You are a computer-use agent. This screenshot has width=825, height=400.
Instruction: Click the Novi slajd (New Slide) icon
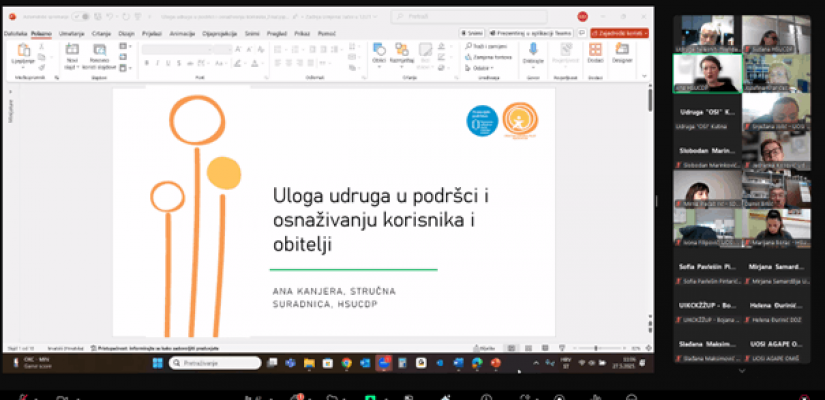72,51
